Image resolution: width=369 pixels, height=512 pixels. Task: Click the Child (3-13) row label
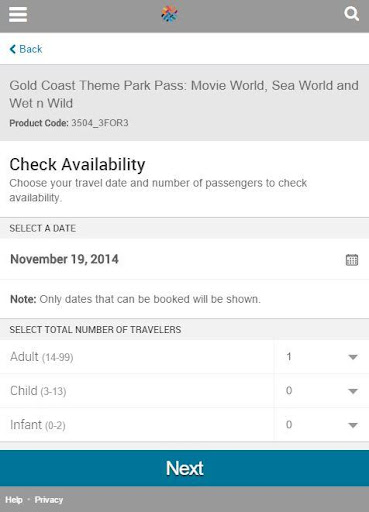tap(38, 391)
